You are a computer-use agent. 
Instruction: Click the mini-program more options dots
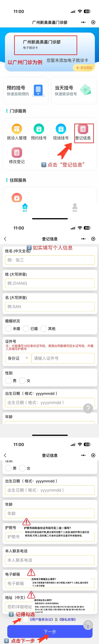[x=83, y=22]
